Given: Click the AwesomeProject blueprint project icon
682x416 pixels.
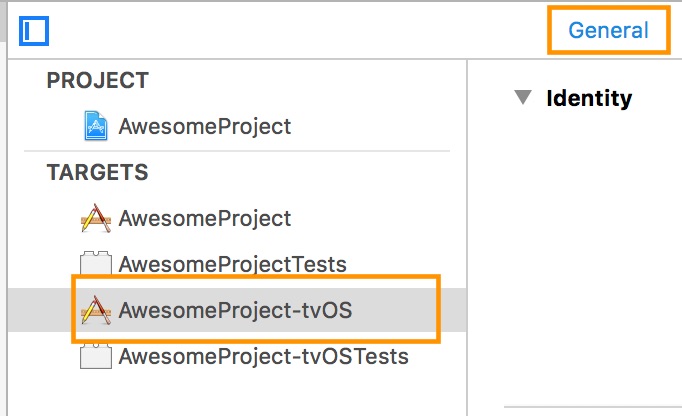Looking at the screenshot, I should pyautogui.click(x=95, y=126).
